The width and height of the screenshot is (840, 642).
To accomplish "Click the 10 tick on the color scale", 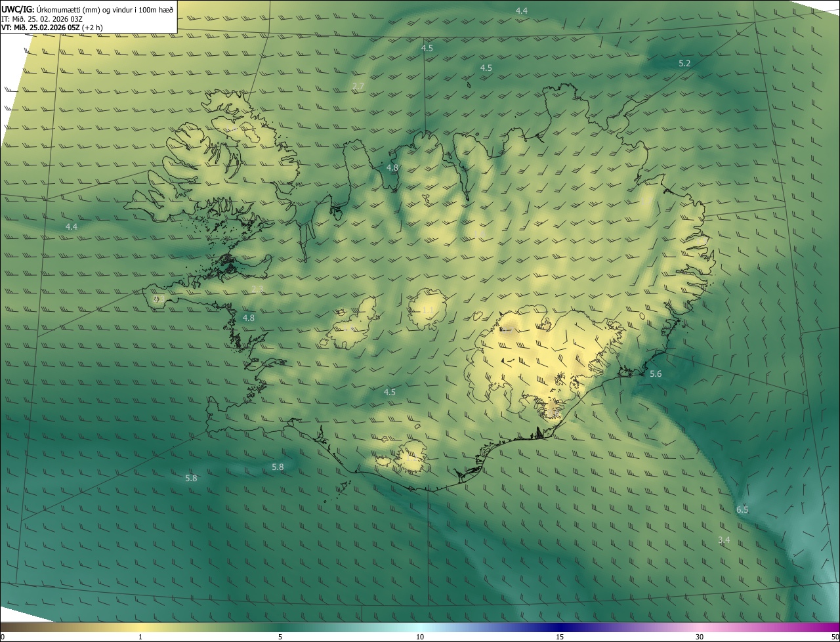I will tap(420, 637).
